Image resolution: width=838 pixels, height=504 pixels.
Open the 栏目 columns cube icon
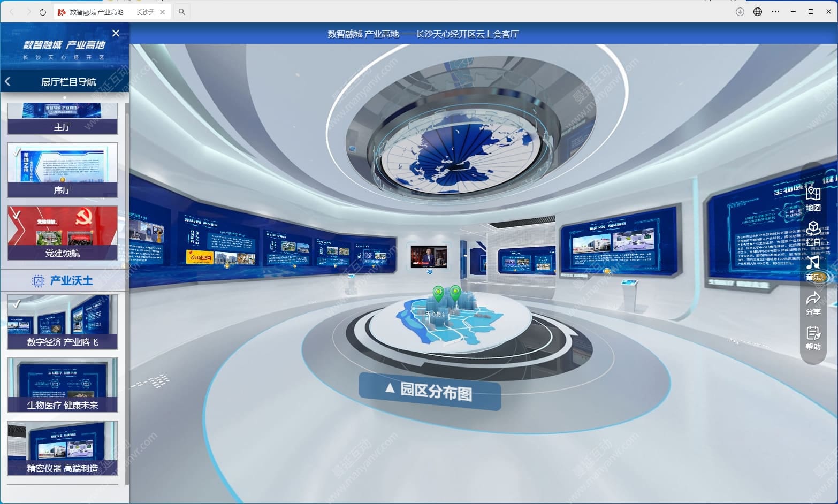[x=813, y=233]
